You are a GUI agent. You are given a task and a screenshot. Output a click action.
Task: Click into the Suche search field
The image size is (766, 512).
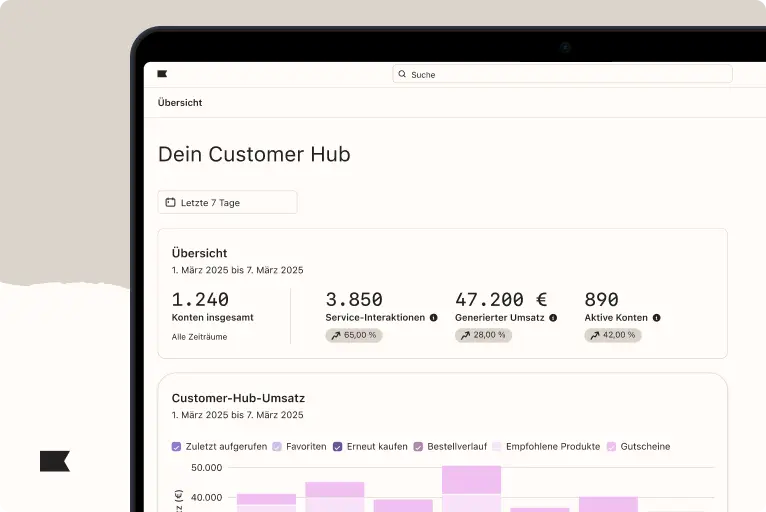point(565,74)
